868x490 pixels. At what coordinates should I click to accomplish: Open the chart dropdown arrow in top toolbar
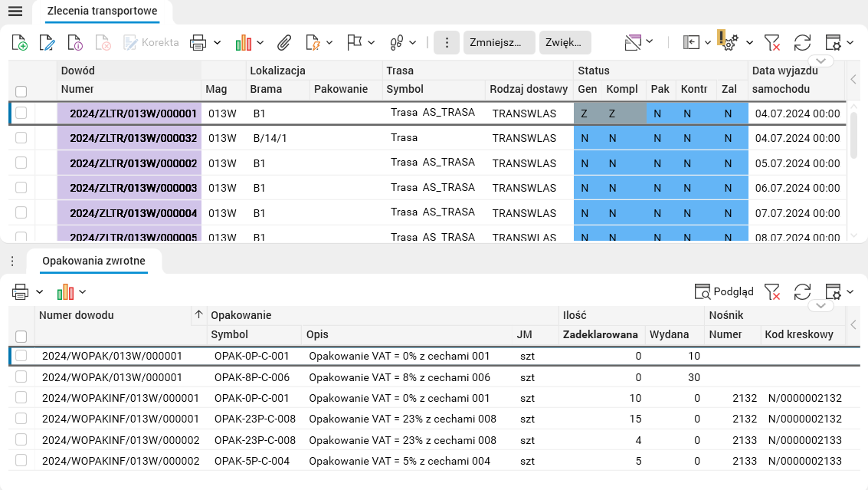[x=260, y=42]
